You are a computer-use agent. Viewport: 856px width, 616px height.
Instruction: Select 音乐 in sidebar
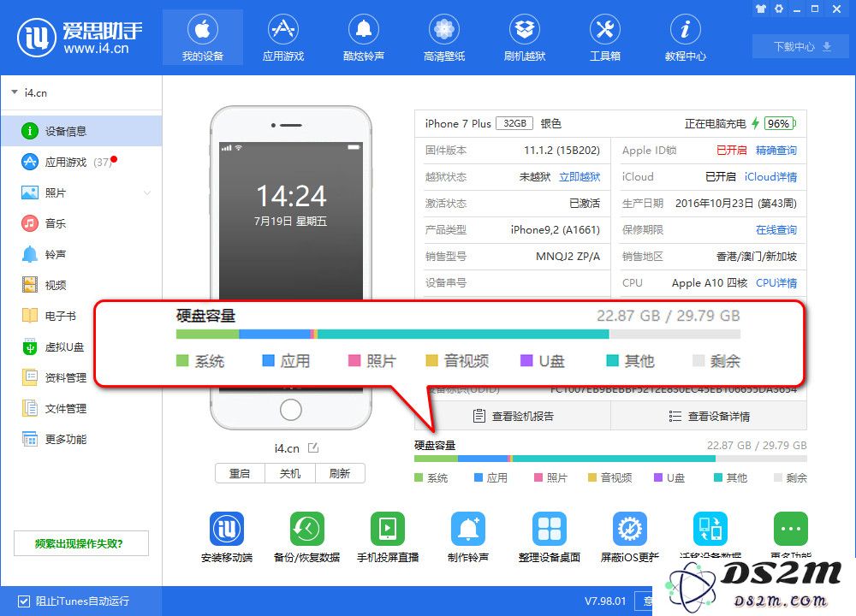tap(81, 223)
